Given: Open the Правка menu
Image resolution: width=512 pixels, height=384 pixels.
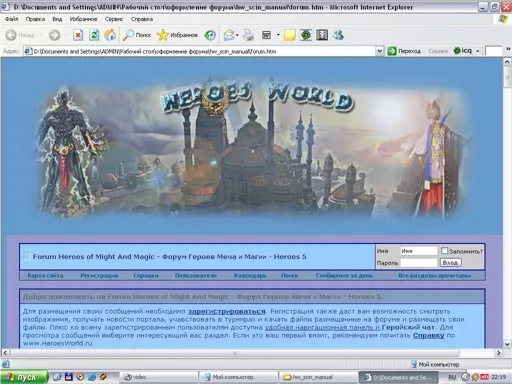Looking at the screenshot, I should [35, 19].
